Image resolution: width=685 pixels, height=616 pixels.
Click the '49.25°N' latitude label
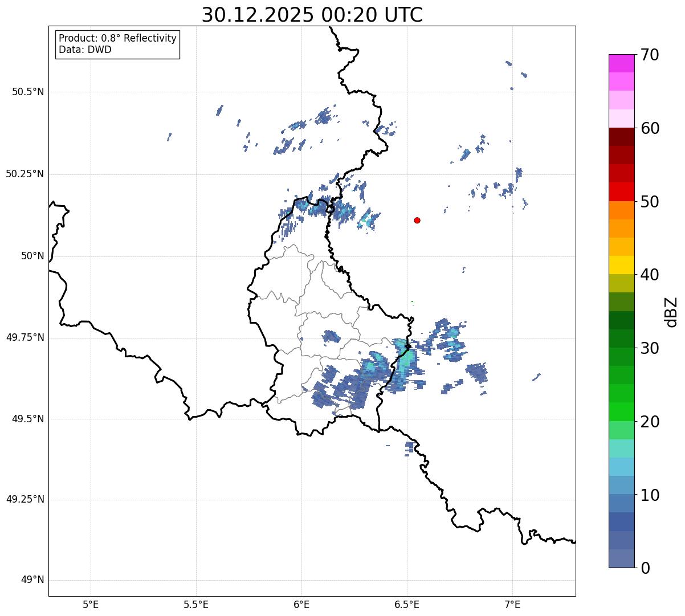[25, 499]
